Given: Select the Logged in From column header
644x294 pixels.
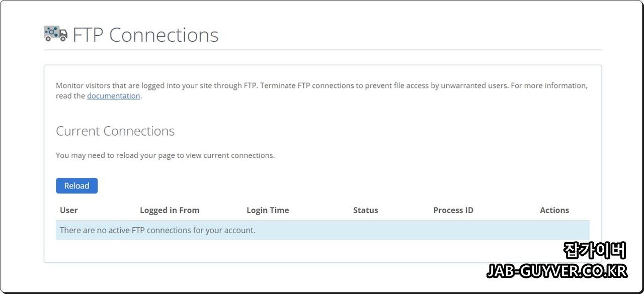Looking at the screenshot, I should (x=170, y=210).
